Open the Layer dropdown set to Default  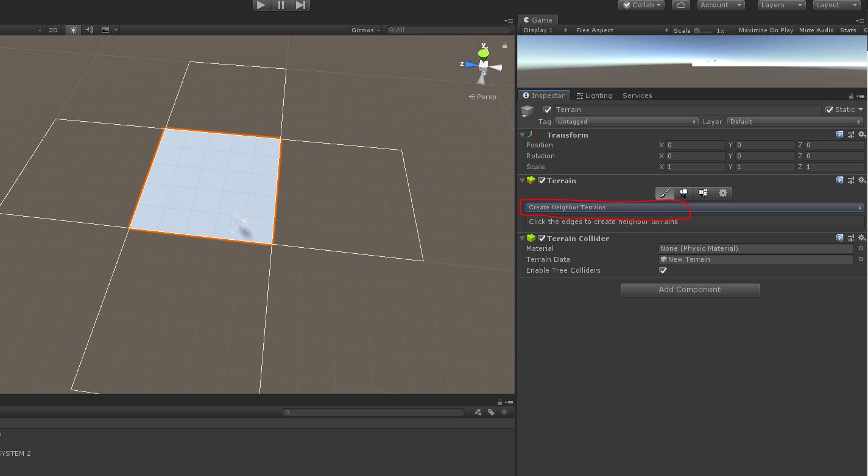point(796,122)
